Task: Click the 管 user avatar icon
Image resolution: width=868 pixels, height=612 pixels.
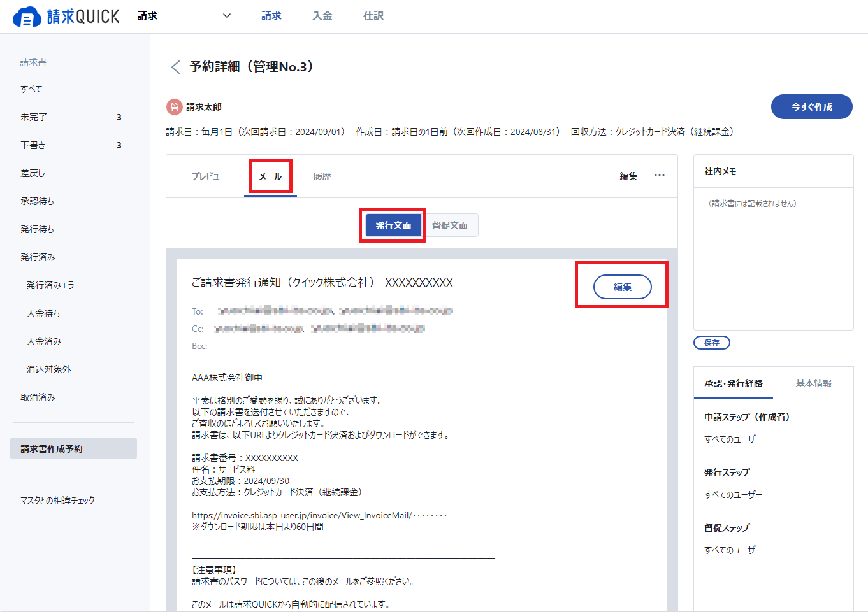Action: [175, 107]
